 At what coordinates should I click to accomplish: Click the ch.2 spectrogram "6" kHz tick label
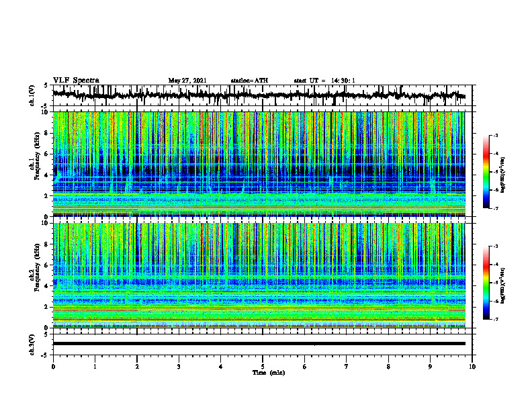click(x=47, y=265)
